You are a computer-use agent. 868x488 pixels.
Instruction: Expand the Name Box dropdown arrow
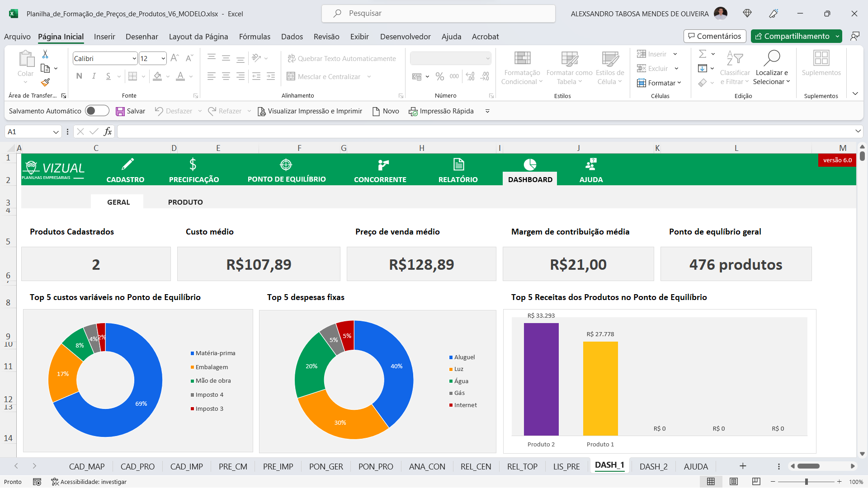coord(56,132)
